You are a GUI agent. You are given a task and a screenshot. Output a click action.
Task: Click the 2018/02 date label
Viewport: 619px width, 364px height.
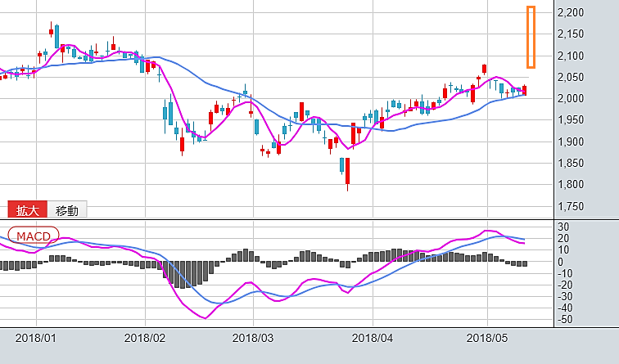[145, 339]
